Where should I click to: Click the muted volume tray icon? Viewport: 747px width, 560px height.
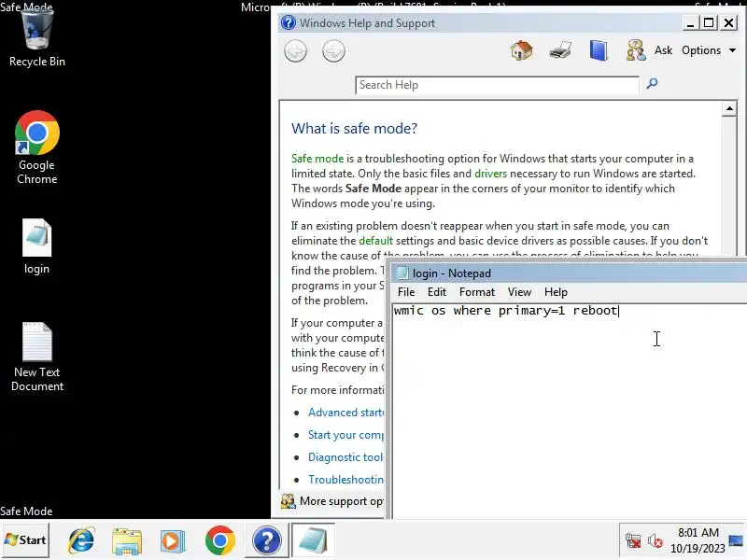pyautogui.click(x=655, y=541)
